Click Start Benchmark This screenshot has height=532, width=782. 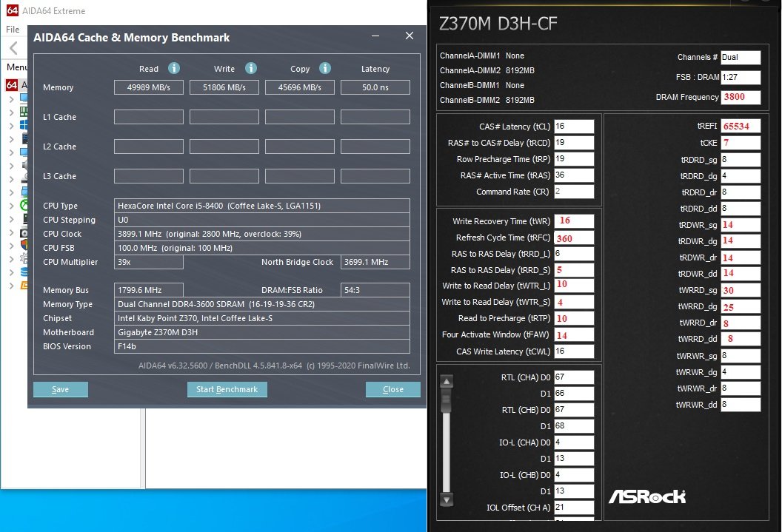pyautogui.click(x=227, y=389)
